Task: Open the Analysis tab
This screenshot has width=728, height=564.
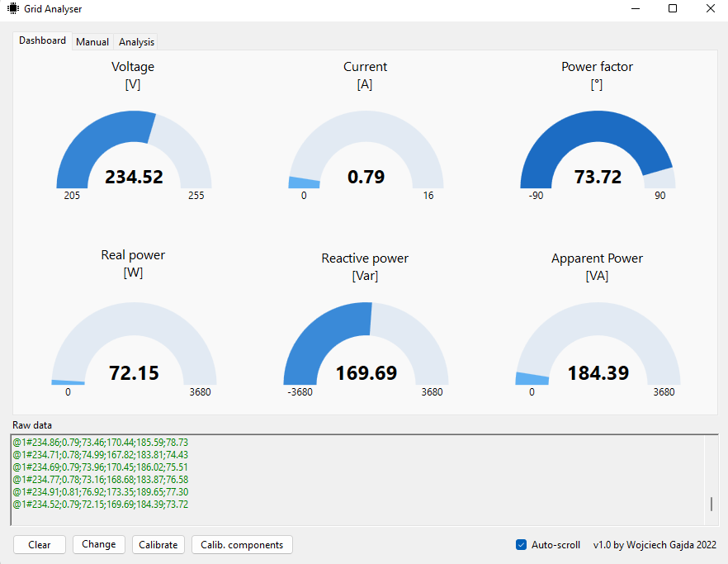Action: click(x=136, y=42)
